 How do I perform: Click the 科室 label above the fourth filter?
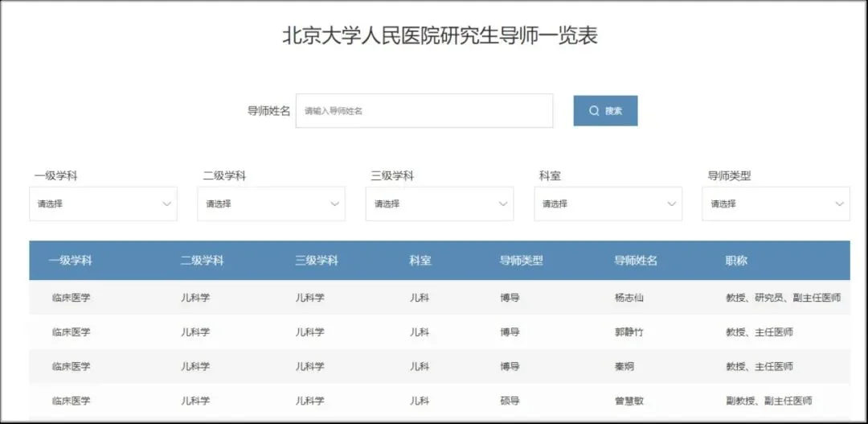click(550, 176)
